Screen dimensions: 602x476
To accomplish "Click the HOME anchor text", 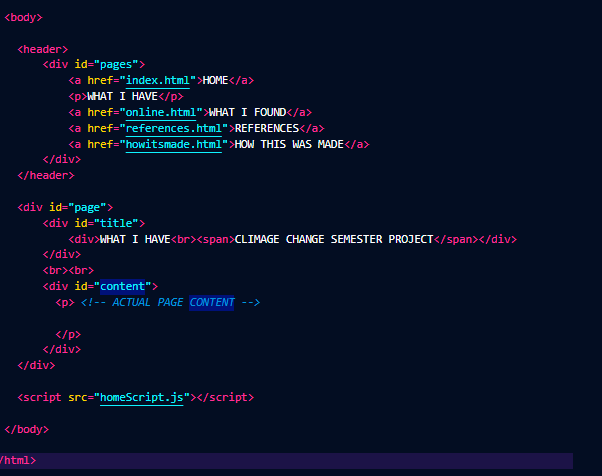I will coord(215,80).
